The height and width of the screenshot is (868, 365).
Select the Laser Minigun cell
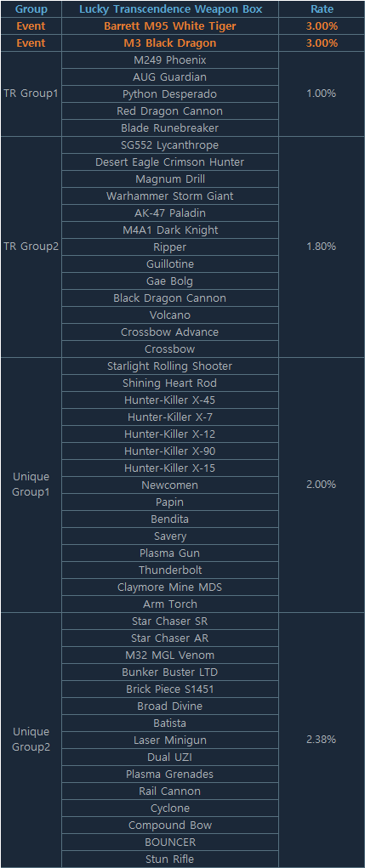click(169, 740)
